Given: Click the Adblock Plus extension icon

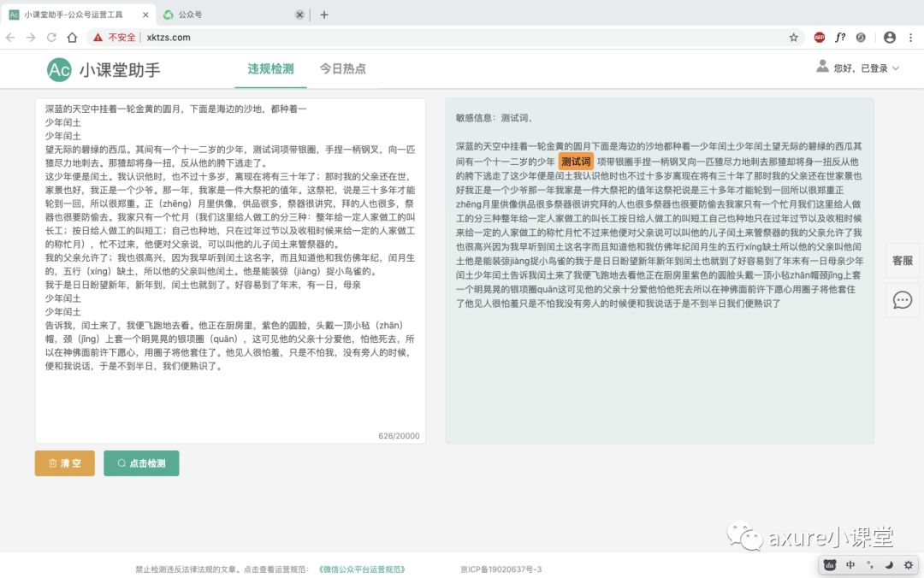Looking at the screenshot, I should 819,37.
